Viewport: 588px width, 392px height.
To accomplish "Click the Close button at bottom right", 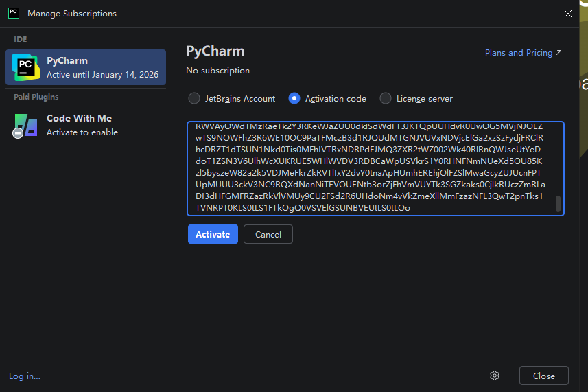I will tap(544, 376).
